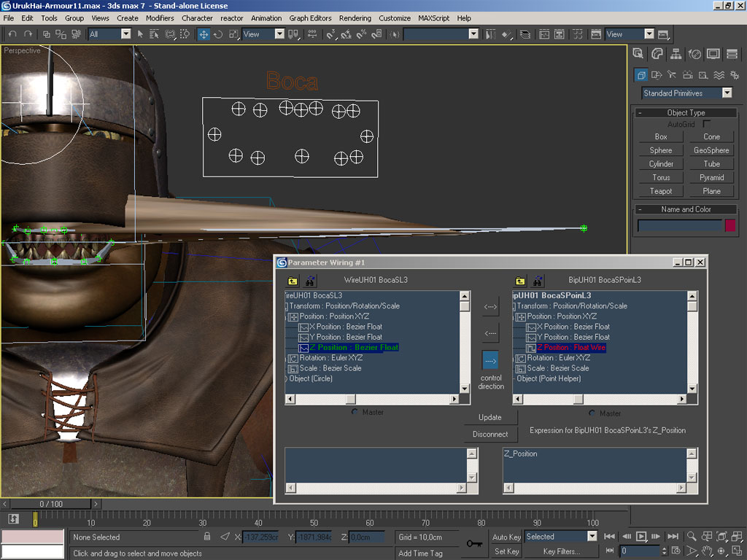Open the selection filter All dropdown
The width and height of the screenshot is (747, 560).
pos(125,34)
